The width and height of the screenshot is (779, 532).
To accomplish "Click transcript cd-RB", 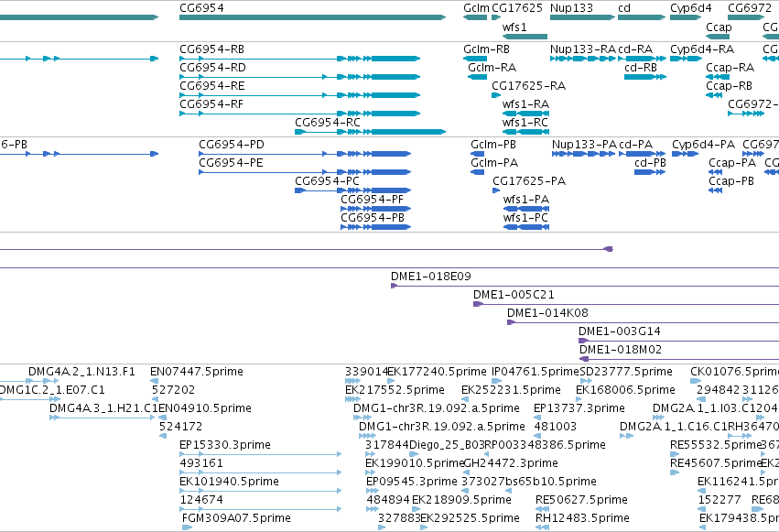I will pos(645,77).
